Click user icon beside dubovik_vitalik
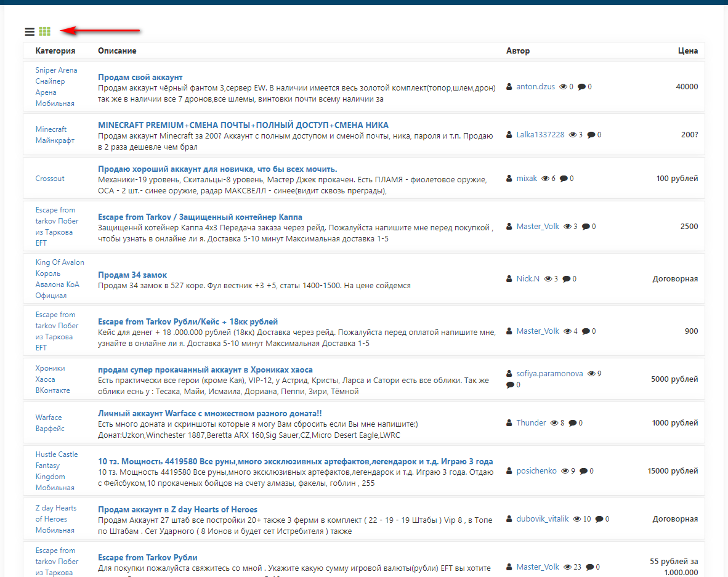Screen dimensions: 728x577 [509, 519]
